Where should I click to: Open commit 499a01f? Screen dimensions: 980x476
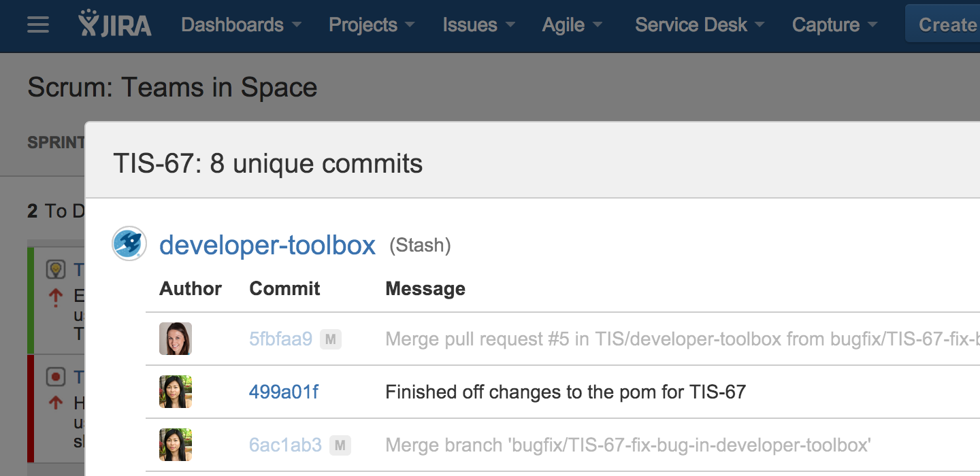pyautogui.click(x=284, y=392)
